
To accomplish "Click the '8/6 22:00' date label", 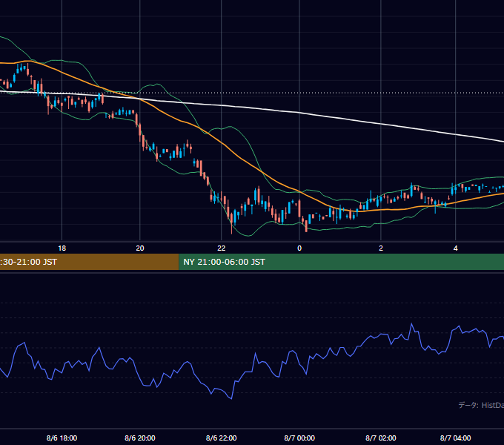I will tap(221, 438).
